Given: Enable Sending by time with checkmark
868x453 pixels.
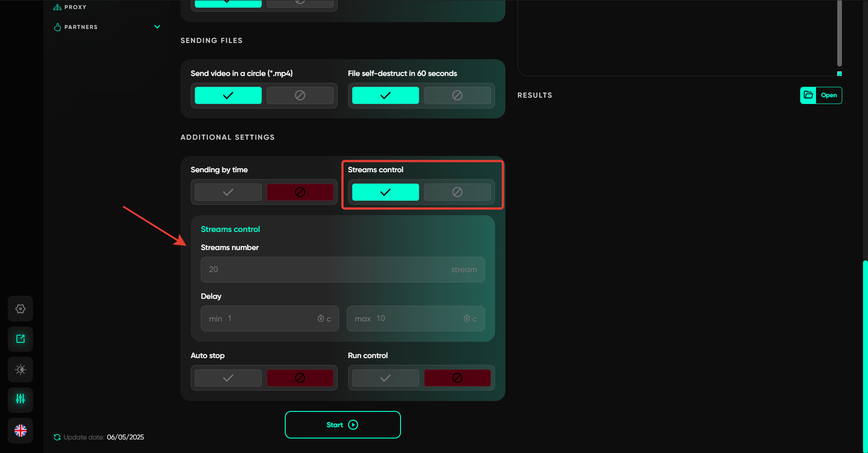Looking at the screenshot, I should 228,192.
